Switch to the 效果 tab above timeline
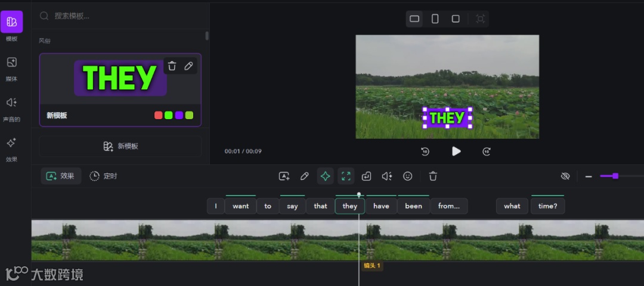The width and height of the screenshot is (644, 286). coord(61,176)
